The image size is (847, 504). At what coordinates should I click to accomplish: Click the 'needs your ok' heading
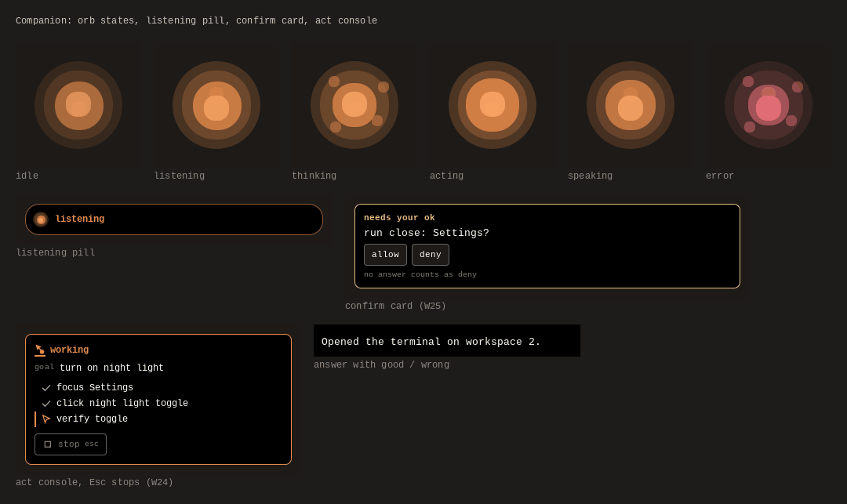point(399,217)
